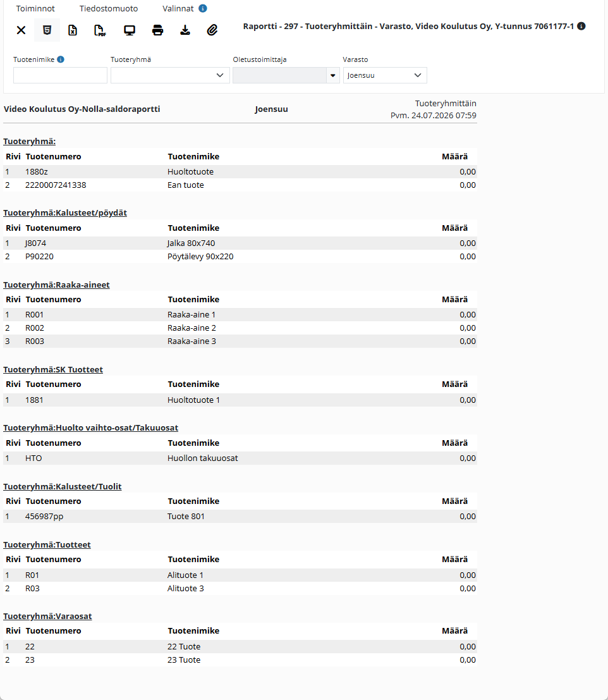Click product name Tuote 801
The image size is (608, 700).
186,517
